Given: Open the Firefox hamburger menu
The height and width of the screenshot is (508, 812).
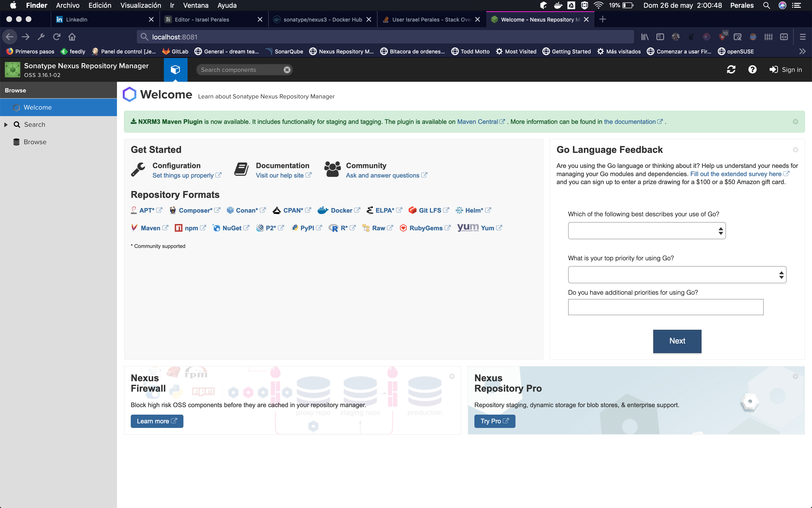Looking at the screenshot, I should (x=803, y=37).
